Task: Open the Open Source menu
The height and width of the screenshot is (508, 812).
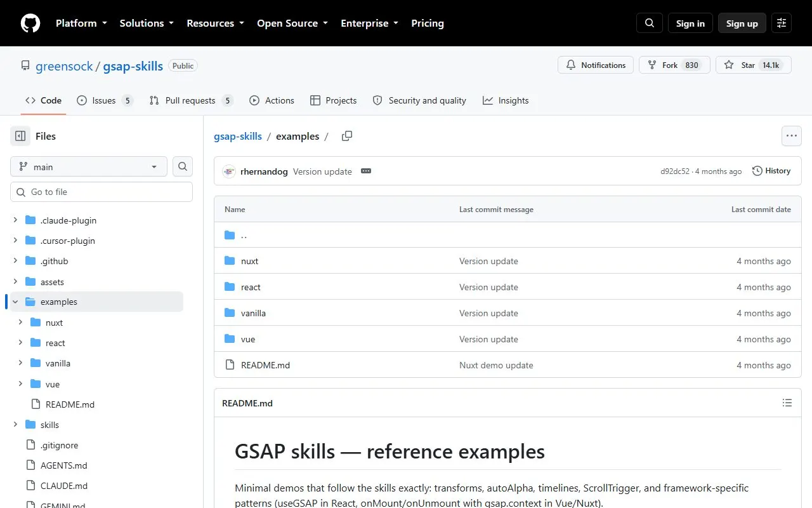Action: click(292, 23)
